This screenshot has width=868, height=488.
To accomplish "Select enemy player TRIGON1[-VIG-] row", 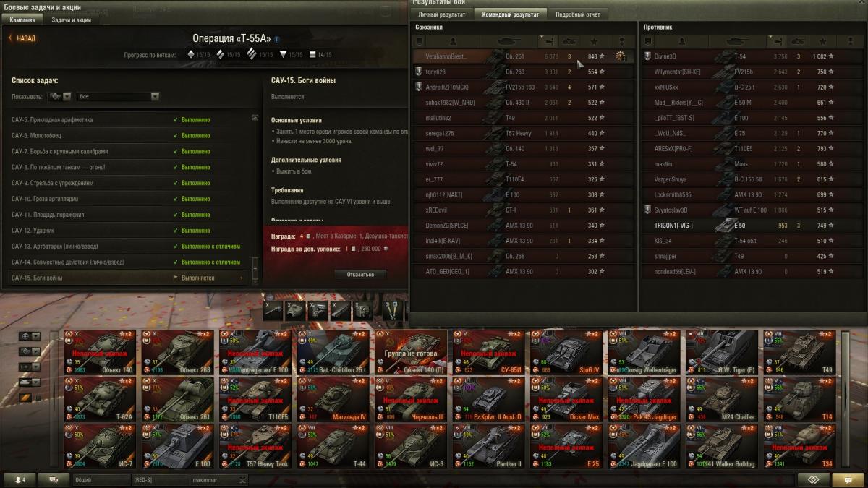I will [752, 226].
